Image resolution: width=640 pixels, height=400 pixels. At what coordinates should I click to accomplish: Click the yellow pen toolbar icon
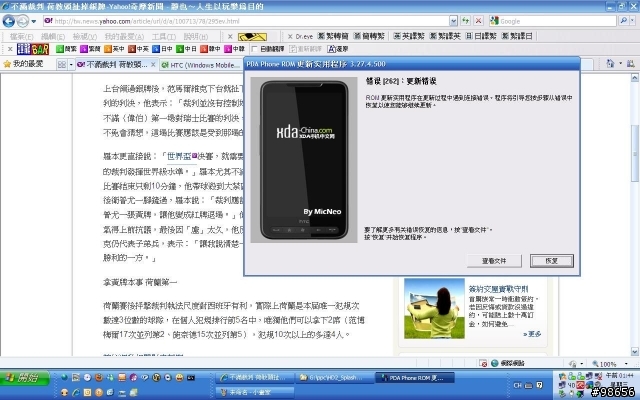tap(252, 37)
